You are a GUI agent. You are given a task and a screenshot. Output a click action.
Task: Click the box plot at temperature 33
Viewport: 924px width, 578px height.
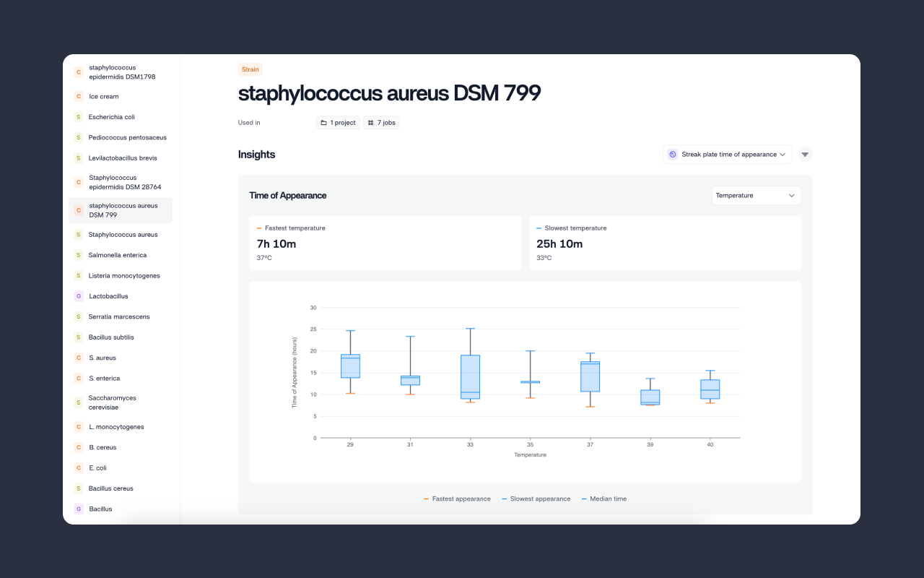[470, 376]
